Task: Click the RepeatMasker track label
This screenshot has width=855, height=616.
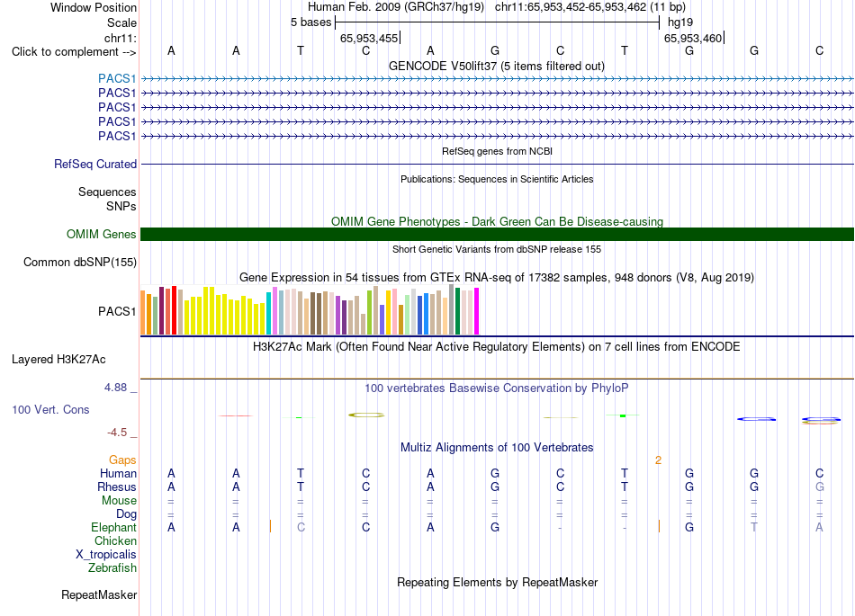Action: click(x=99, y=594)
